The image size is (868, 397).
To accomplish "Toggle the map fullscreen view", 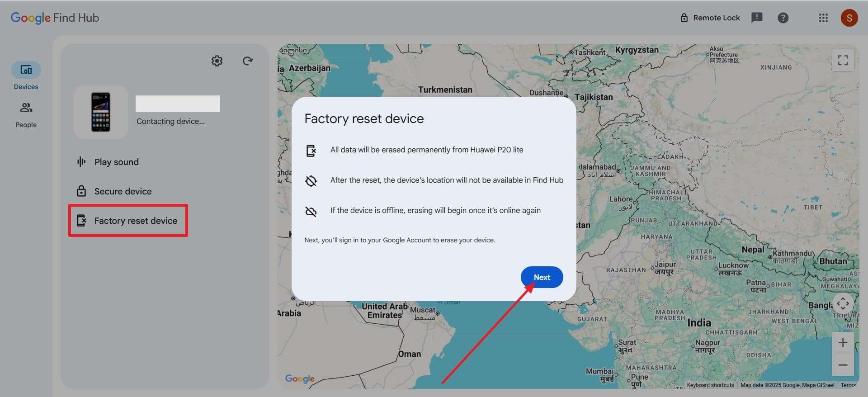I will (843, 60).
